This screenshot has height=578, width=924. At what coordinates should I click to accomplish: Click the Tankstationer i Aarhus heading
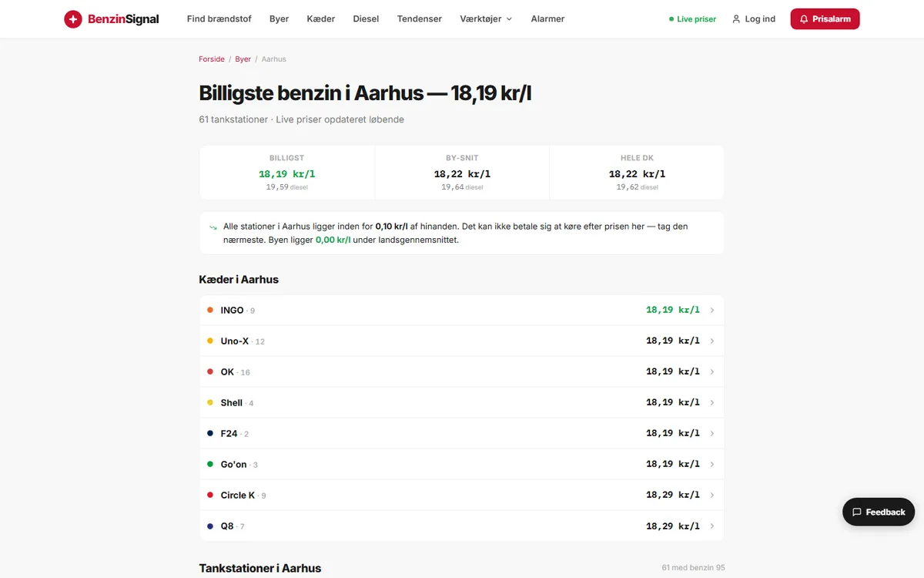click(260, 568)
